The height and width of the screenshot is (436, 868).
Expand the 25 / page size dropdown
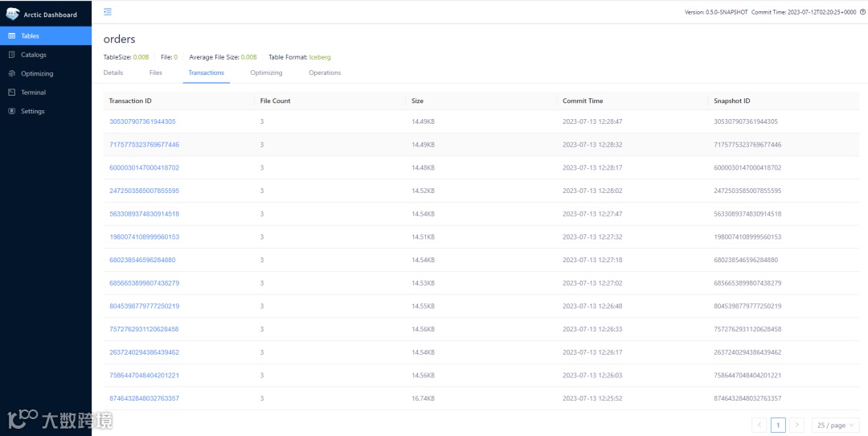tap(836, 425)
